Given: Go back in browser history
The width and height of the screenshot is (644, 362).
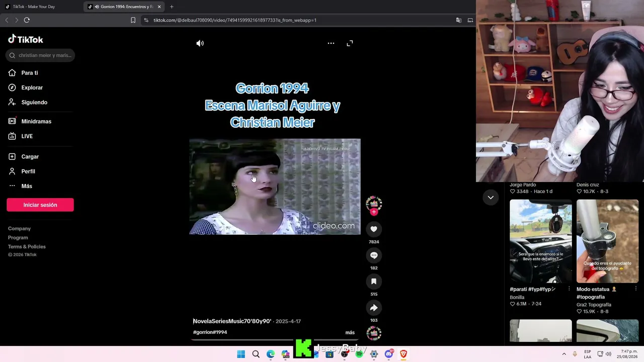Looking at the screenshot, I should pyautogui.click(x=7, y=20).
